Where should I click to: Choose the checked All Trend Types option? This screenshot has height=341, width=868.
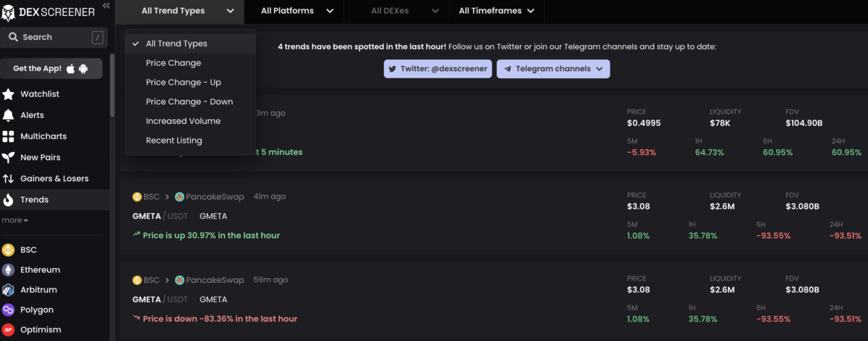(176, 43)
